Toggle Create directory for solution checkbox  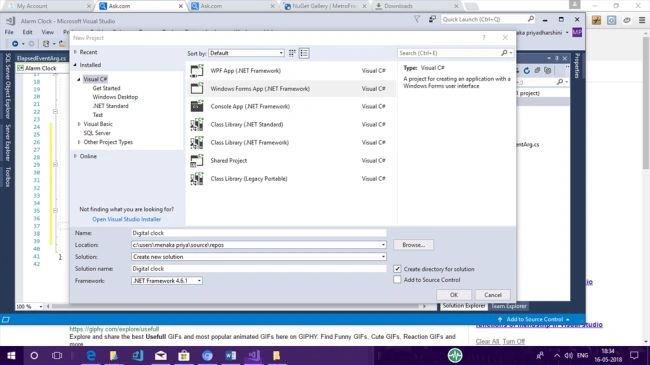pos(397,269)
